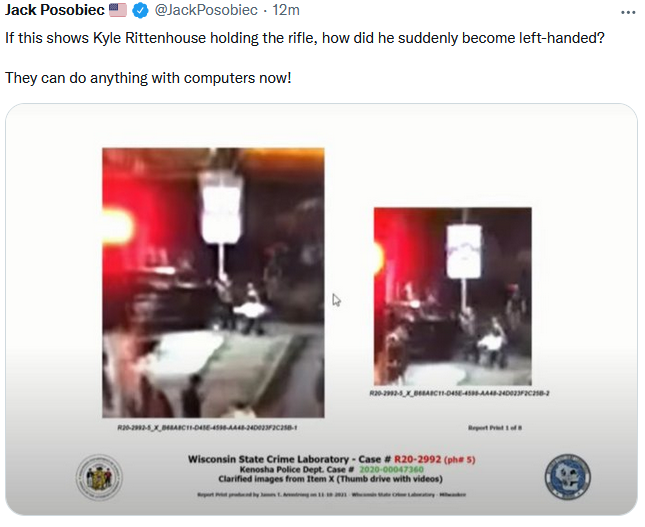
Task: Click 'Clarified images from Item X' line
Action: 330,479
